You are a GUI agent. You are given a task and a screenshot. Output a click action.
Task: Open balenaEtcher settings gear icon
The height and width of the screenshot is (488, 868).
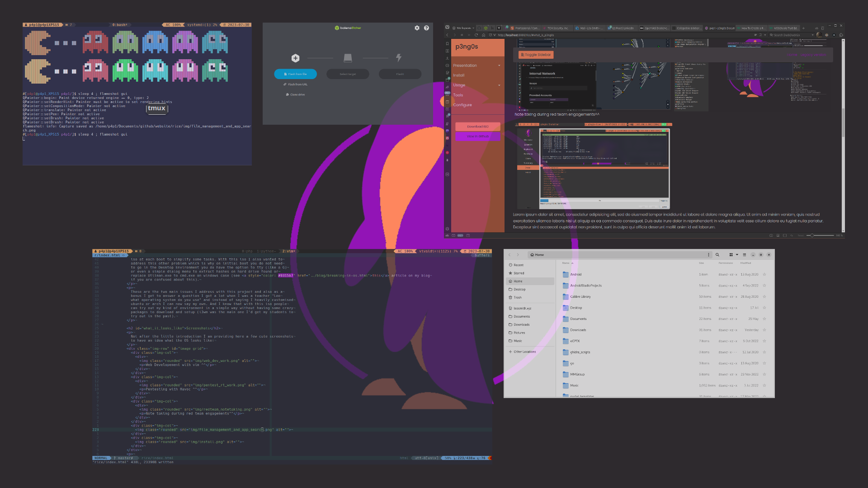417,28
